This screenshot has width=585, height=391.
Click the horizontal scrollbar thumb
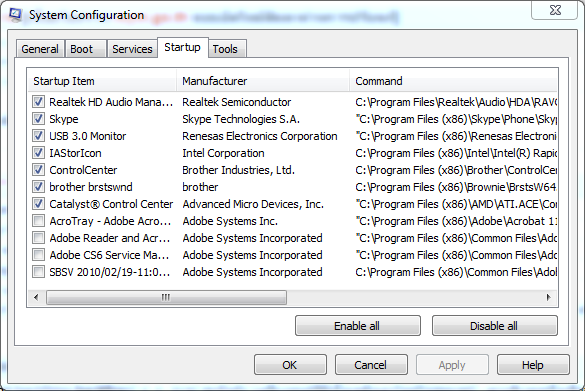click(166, 297)
